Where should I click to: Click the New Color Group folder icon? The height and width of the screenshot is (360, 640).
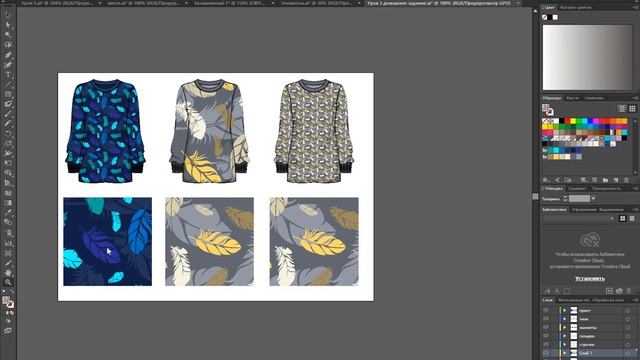[605, 180]
